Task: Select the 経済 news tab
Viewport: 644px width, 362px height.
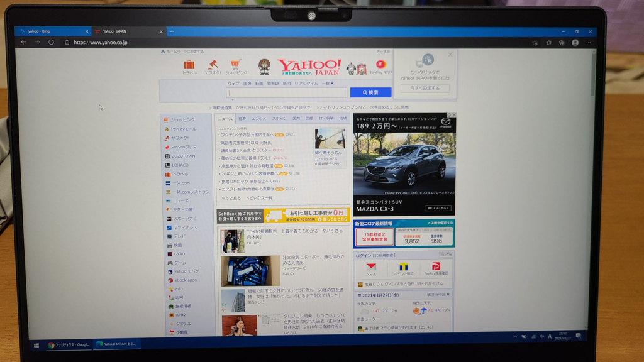Action: point(242,119)
